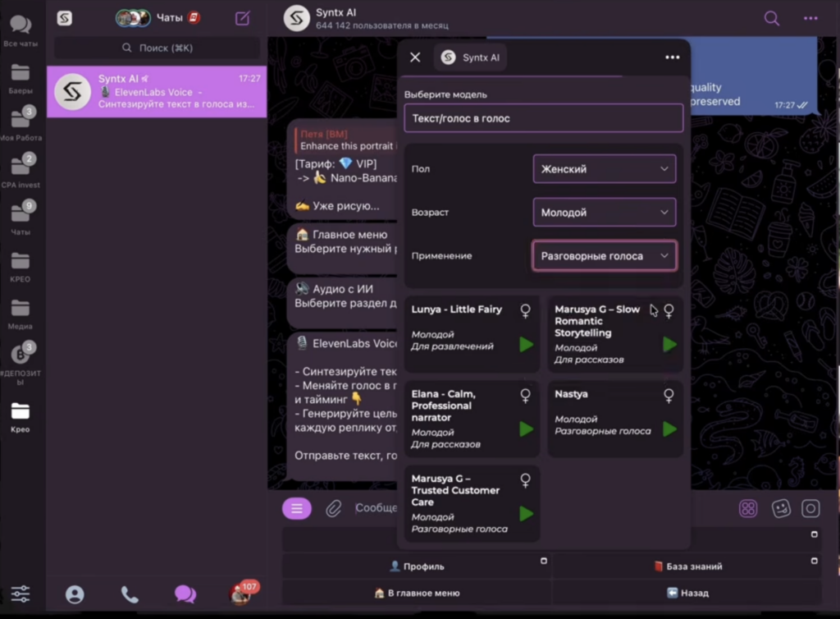Viewport: 840px width, 619px height.
Task: Open the Применение dropdown Разговорные голоса
Action: tap(605, 256)
